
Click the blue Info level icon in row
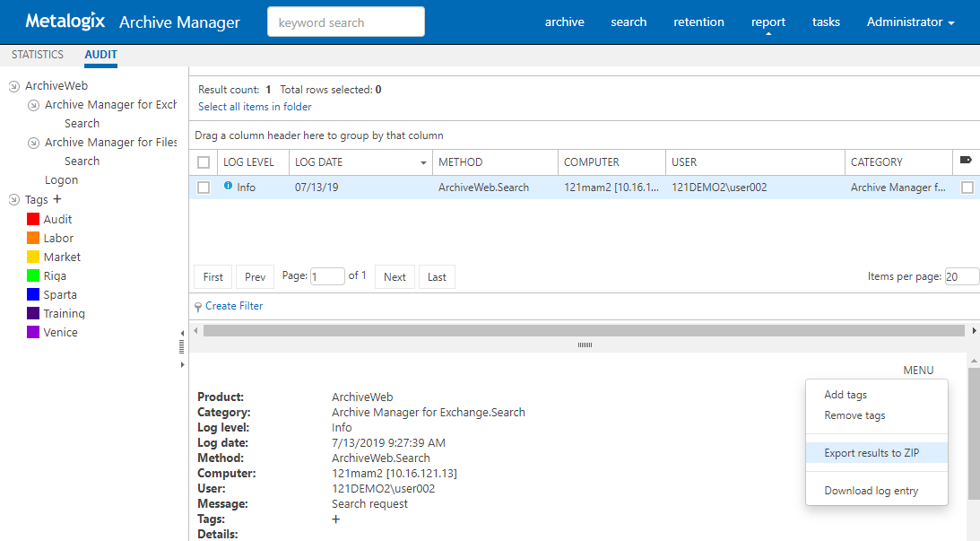(228, 187)
